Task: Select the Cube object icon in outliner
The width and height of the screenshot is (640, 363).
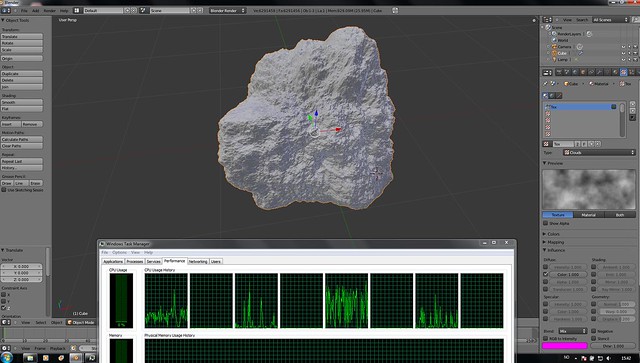Action: click(x=554, y=53)
